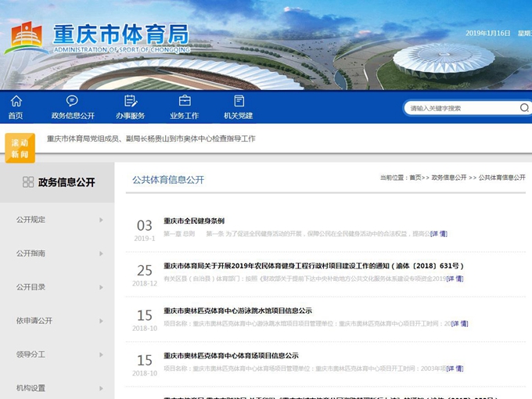Open the 业务工作 navigation menu
532x399 pixels.
point(184,116)
